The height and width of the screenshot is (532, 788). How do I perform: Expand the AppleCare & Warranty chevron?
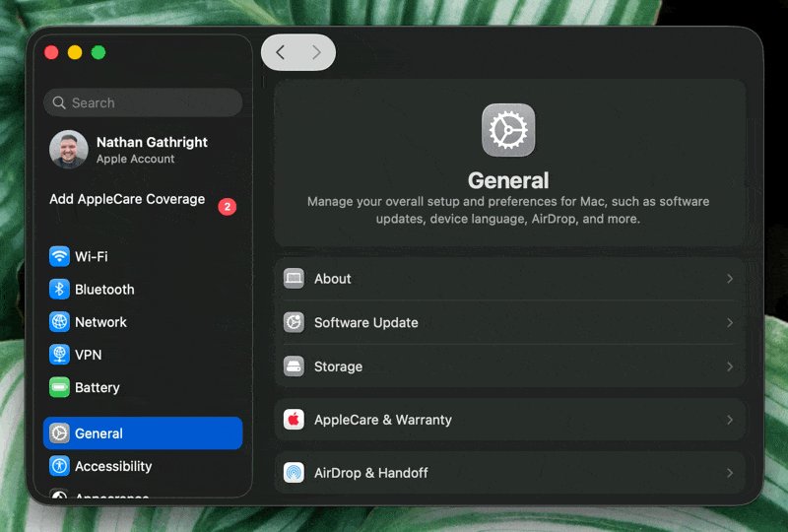pos(730,420)
